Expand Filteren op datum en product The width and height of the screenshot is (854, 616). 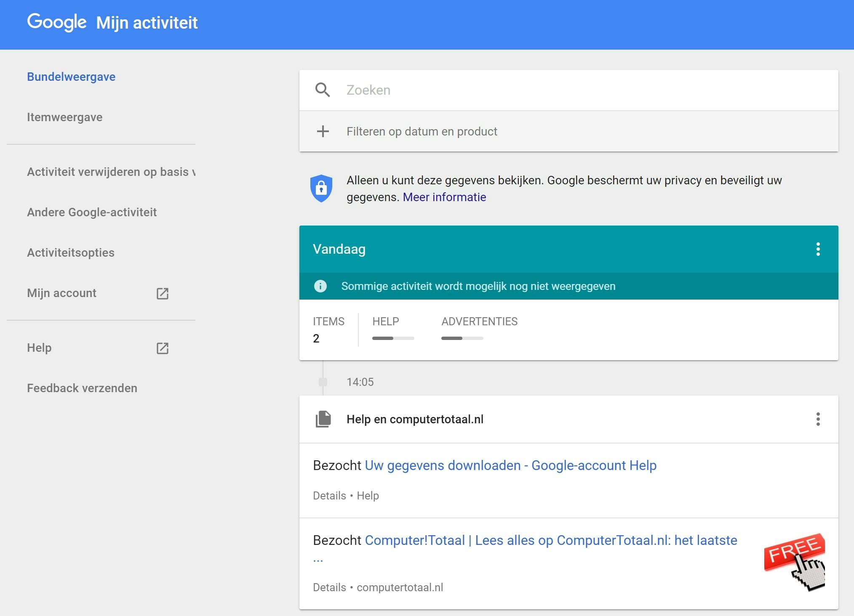tap(422, 131)
